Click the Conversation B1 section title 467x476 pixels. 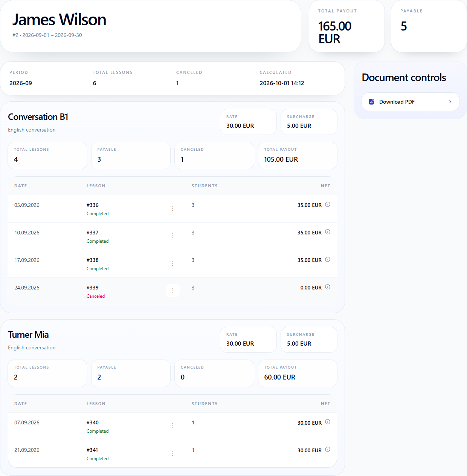click(38, 117)
